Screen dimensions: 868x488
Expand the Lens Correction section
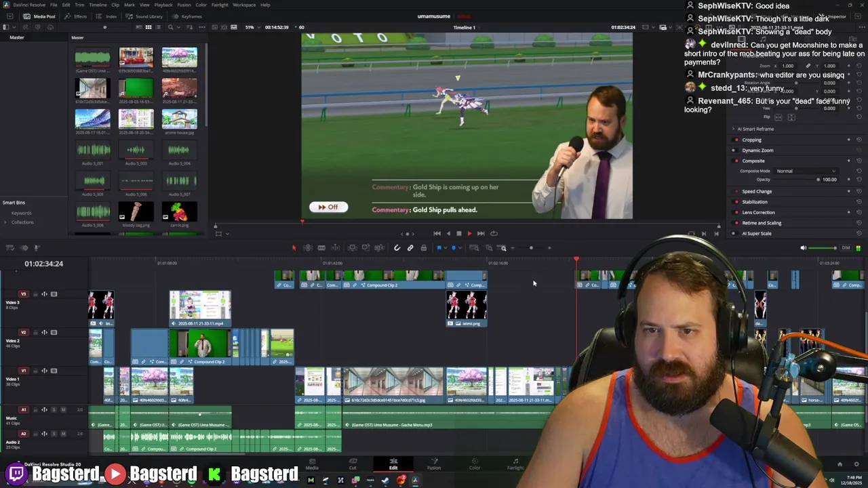[x=758, y=213]
